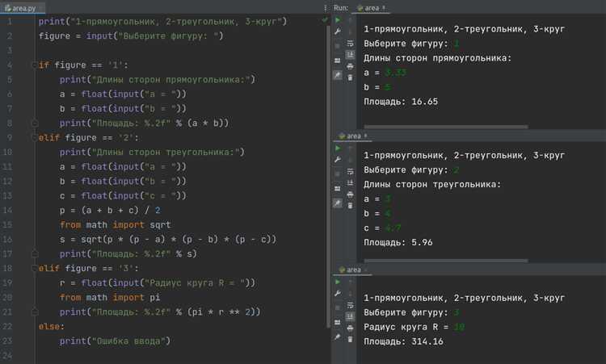Click output 'Площадь: 314.16'
The width and height of the screenshot is (606, 364).
click(x=403, y=341)
